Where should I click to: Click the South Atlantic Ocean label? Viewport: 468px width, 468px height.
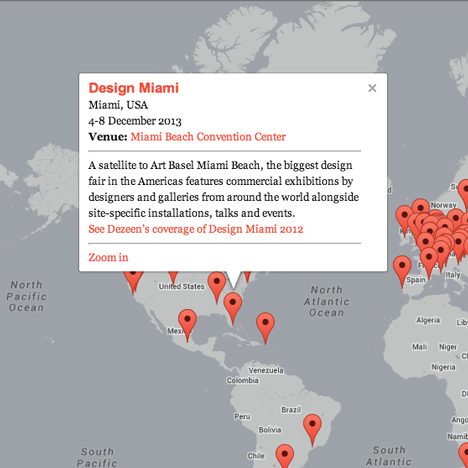[x=389, y=456]
